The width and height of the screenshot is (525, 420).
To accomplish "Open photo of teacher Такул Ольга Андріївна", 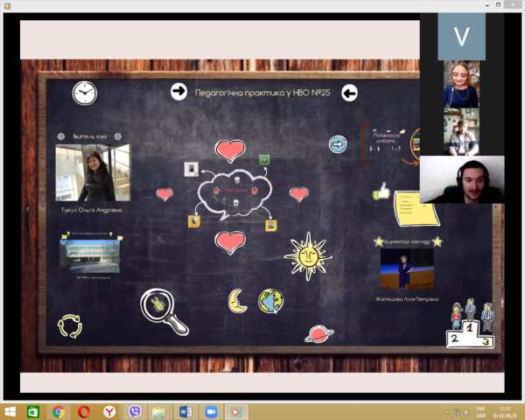I will click(x=93, y=172).
